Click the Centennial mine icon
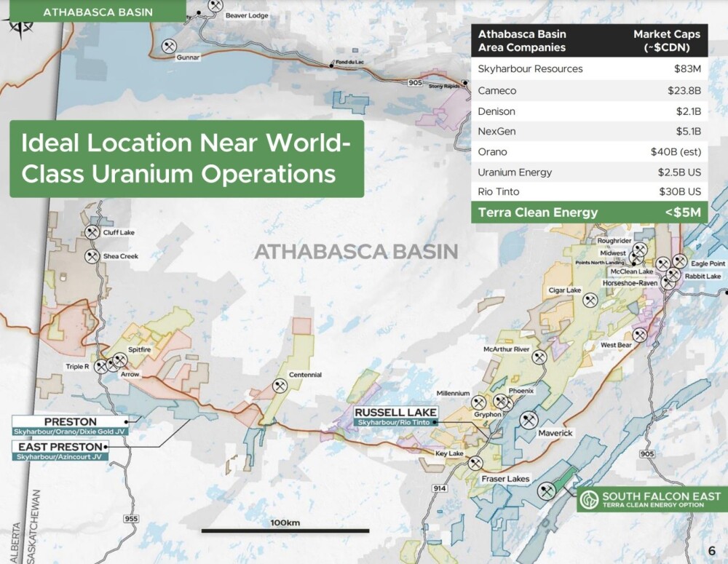This screenshot has width=728, height=564. [x=280, y=385]
